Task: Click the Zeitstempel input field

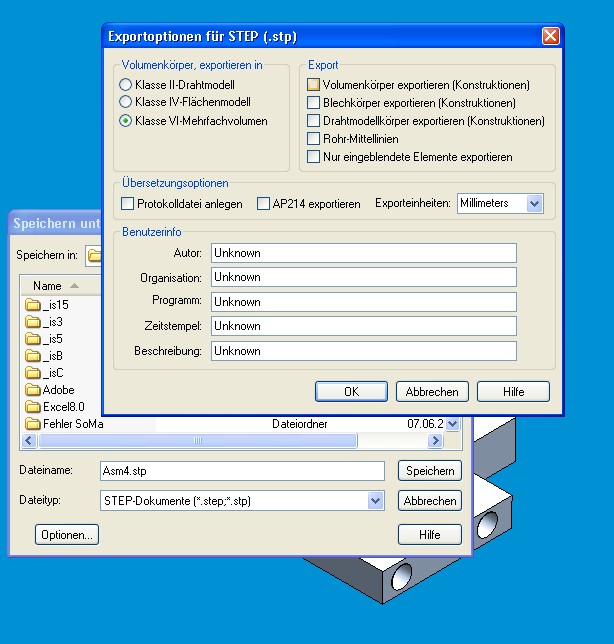Action: (363, 326)
